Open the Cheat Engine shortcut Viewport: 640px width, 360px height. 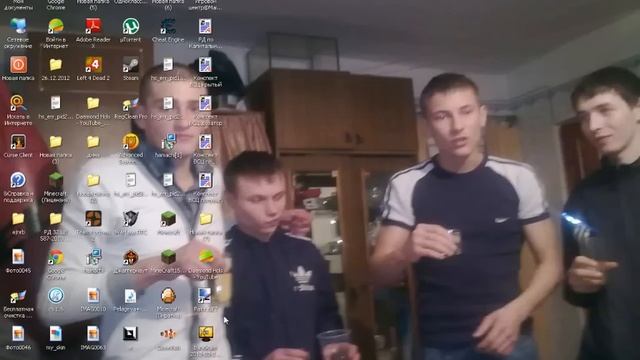tap(168, 26)
